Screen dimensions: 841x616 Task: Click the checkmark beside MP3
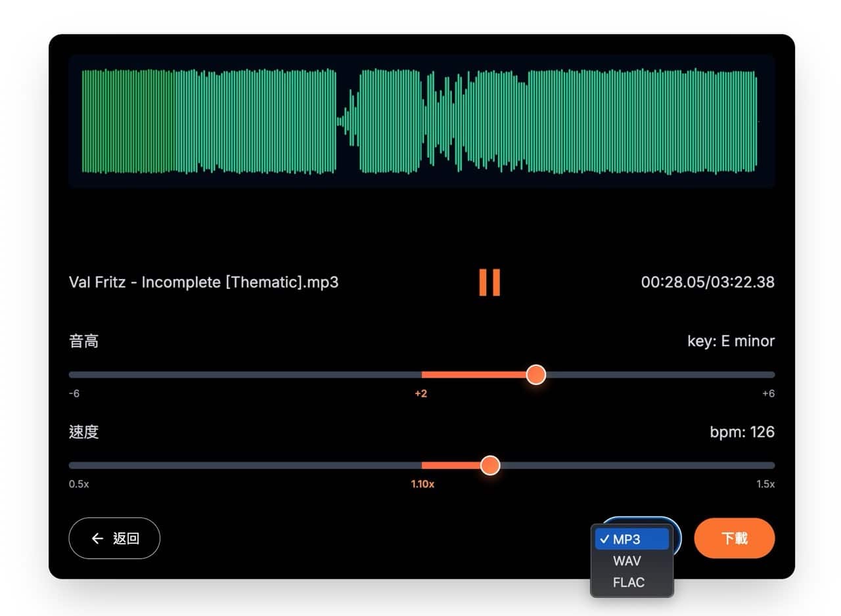604,540
